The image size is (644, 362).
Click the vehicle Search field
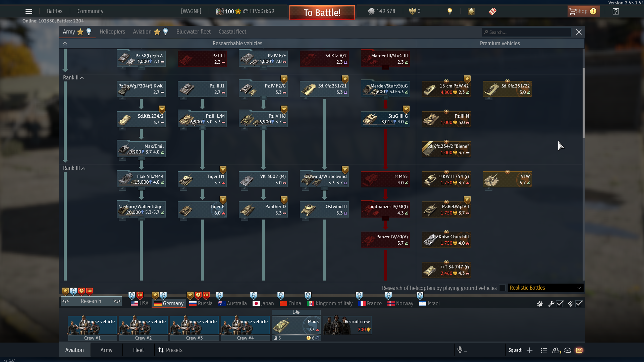tap(527, 32)
